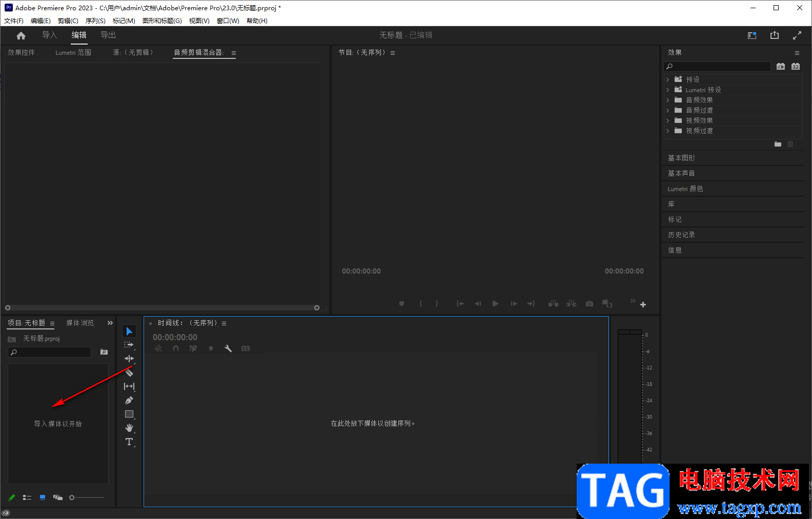Image resolution: width=812 pixels, height=519 pixels.
Task: Switch to Lumetri 范围 tab
Action: 73,52
